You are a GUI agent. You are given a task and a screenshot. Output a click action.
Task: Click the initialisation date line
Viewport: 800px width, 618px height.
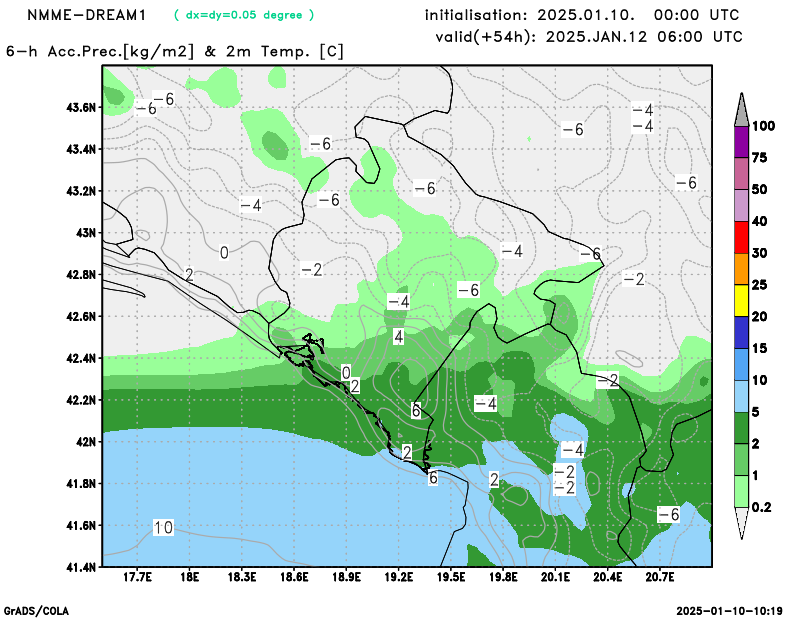pos(582,15)
